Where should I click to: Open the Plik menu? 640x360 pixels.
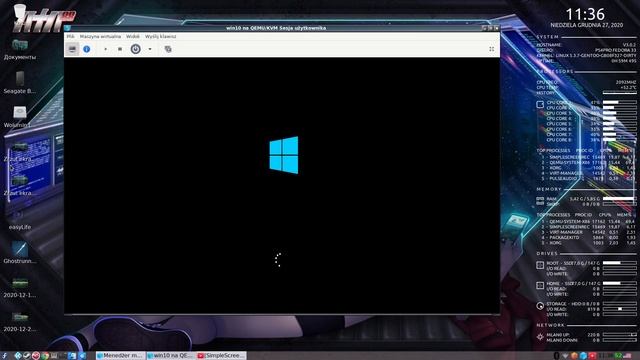coord(71,36)
